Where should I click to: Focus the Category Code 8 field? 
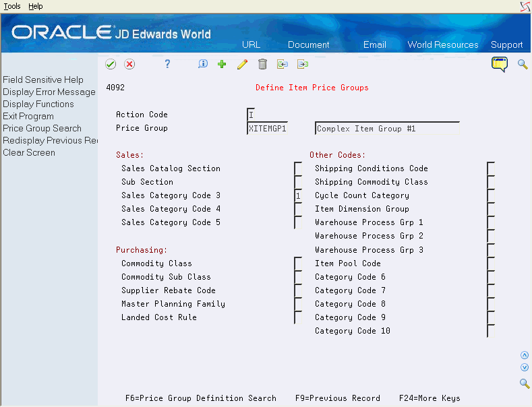(491, 304)
